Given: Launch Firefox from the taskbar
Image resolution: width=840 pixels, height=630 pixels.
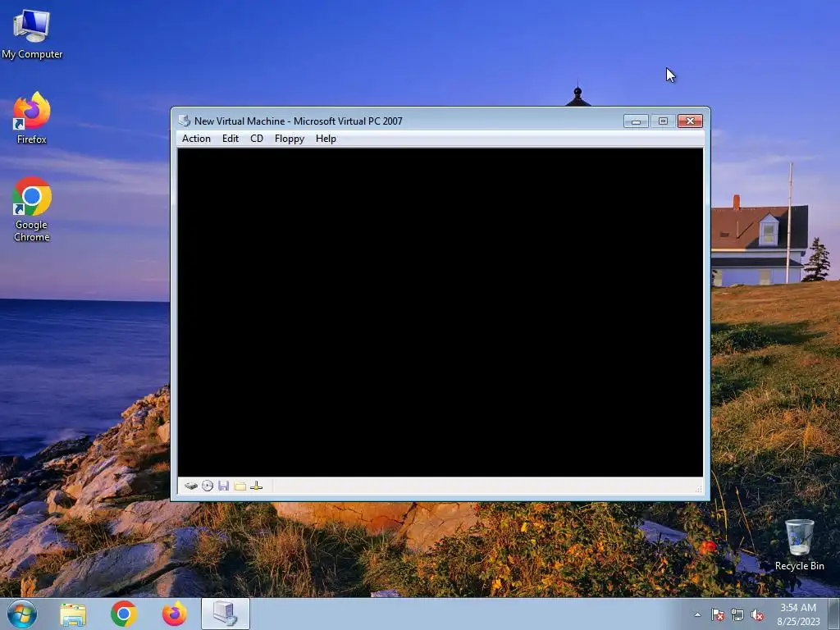Looking at the screenshot, I should 175,614.
